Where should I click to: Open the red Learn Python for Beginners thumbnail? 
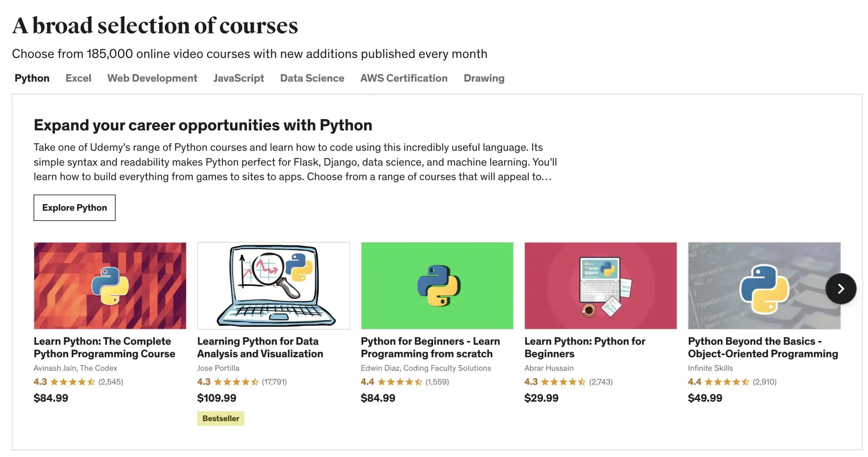coord(600,285)
